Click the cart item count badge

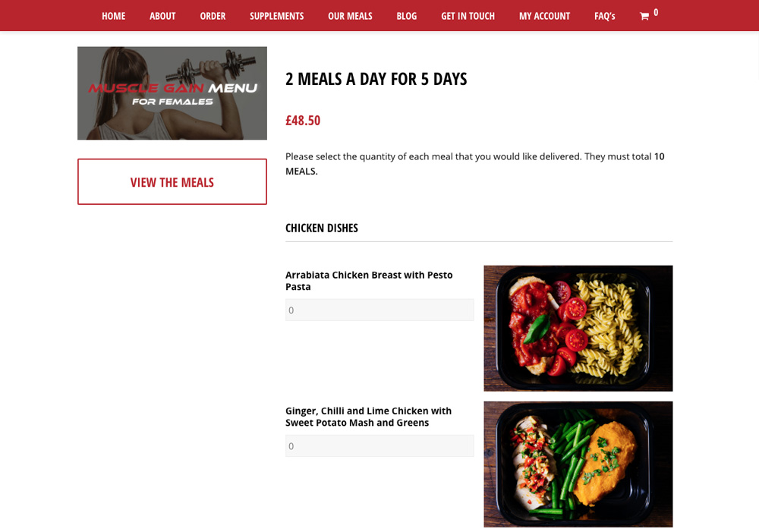coord(656,13)
